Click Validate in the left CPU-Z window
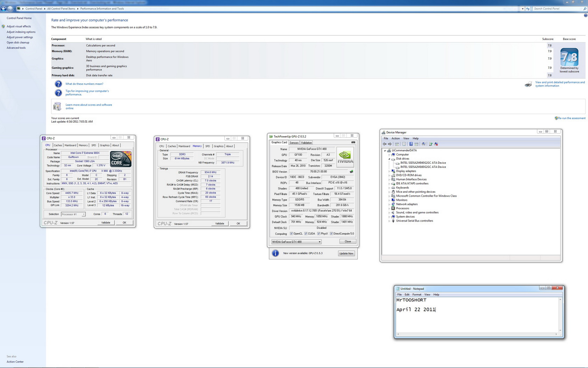Image resolution: width=588 pixels, height=368 pixels. coord(106,223)
